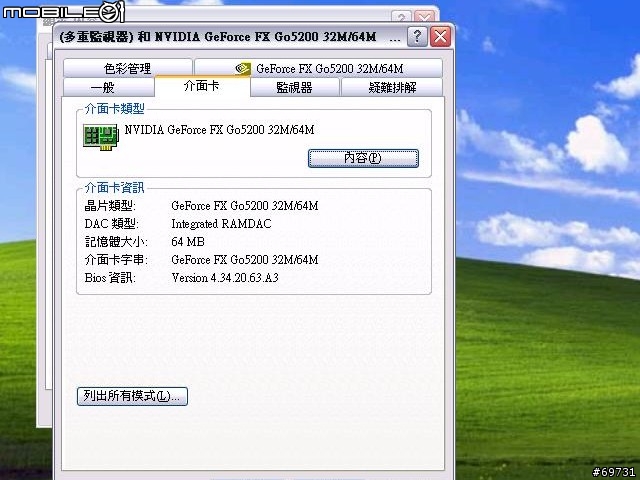The image size is (640, 480).
Task: Click the 64 MB memory size value
Action: 188,242
